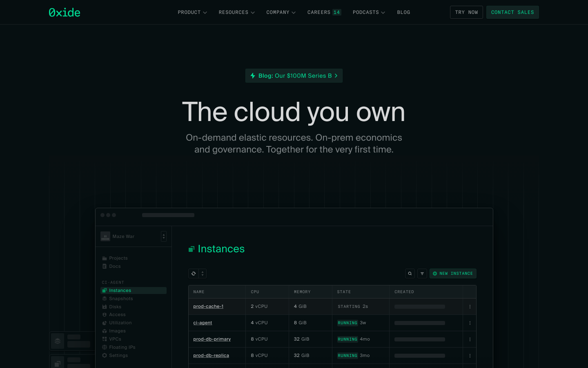Click the Oxide logo
Image resolution: width=588 pixels, height=368 pixels.
point(65,12)
